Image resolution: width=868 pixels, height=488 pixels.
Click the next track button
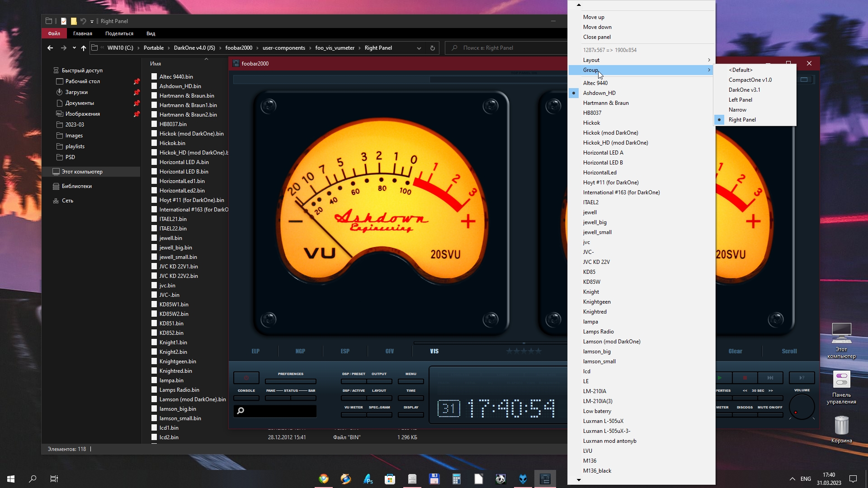pos(770,378)
